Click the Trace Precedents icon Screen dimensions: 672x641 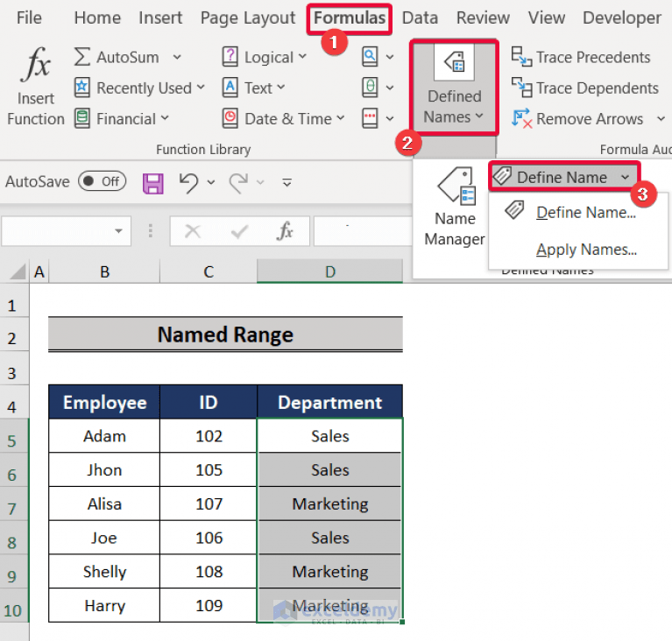tap(521, 57)
